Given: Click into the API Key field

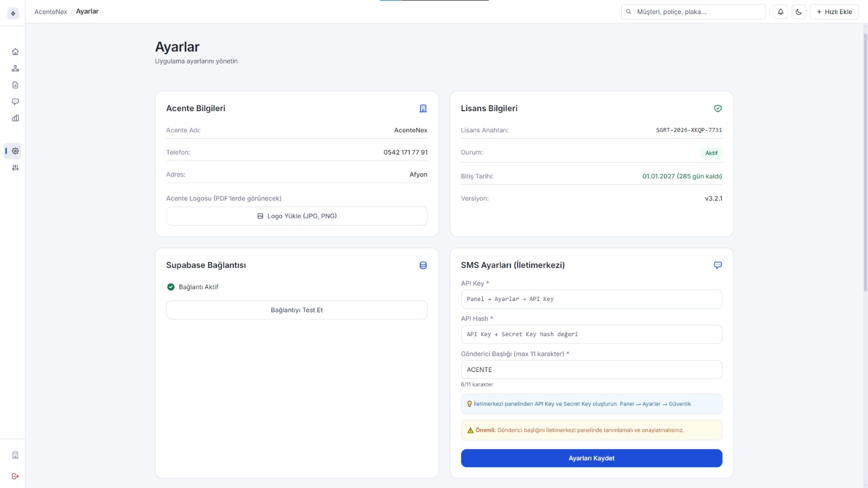Looking at the screenshot, I should pos(591,299).
